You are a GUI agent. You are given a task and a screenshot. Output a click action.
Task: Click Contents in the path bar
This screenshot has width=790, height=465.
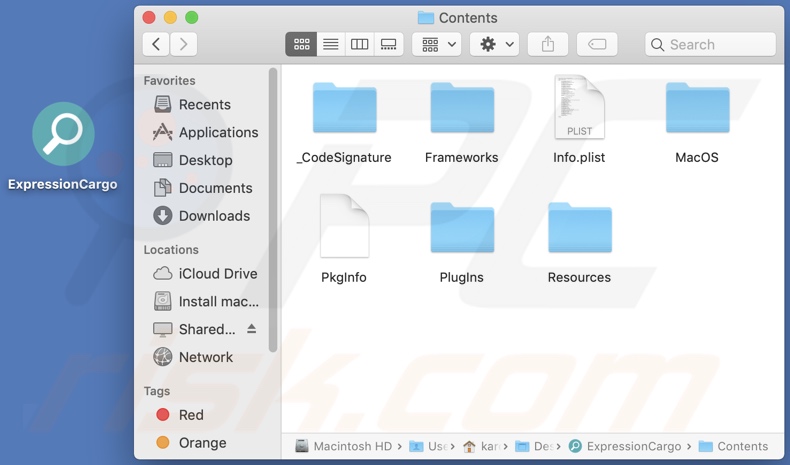[x=734, y=446]
